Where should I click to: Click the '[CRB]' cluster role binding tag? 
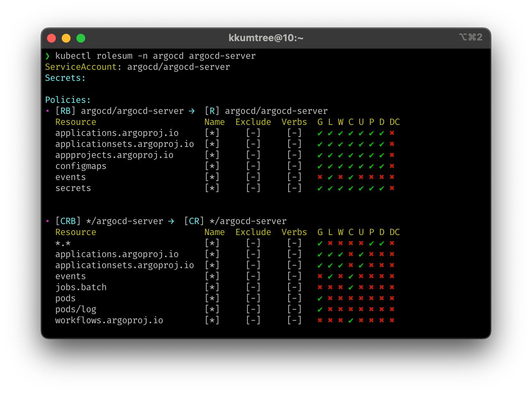68,221
